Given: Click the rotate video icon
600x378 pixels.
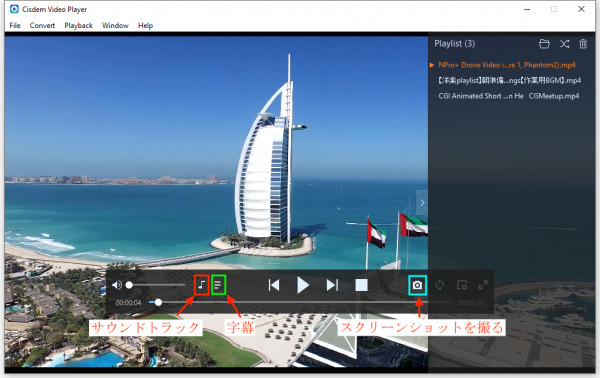Looking at the screenshot, I should click(x=440, y=285).
